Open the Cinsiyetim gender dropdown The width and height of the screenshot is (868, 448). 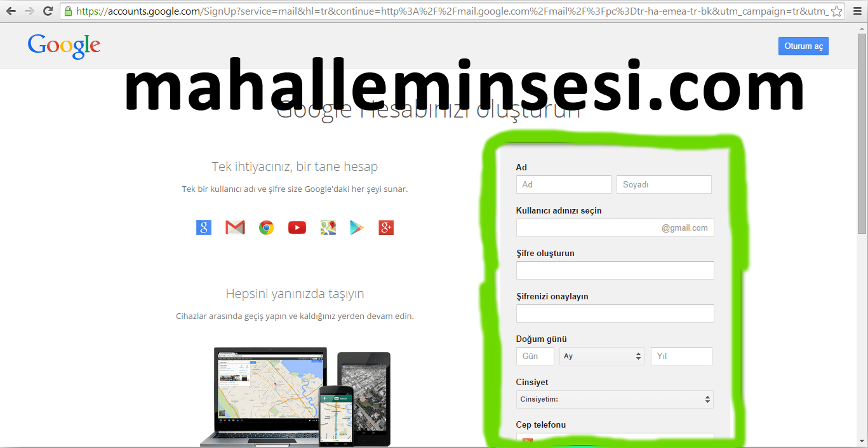pos(615,399)
